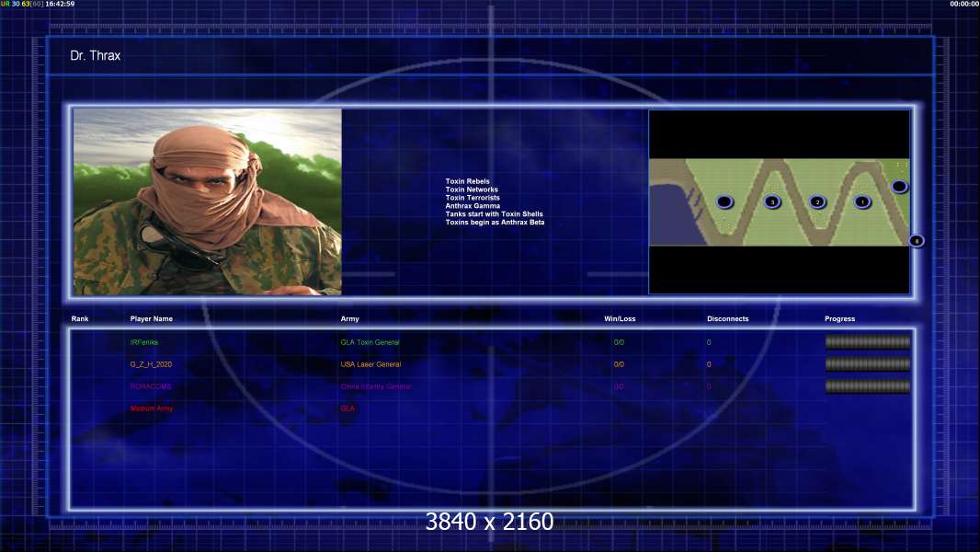Click the GLA Toxin General army text
980x552 pixels.
point(370,342)
